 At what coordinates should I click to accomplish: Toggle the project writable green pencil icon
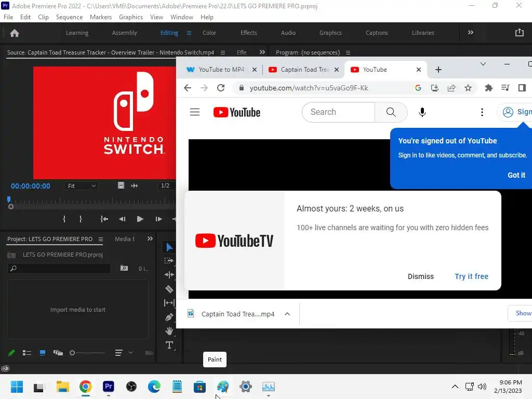(11, 353)
